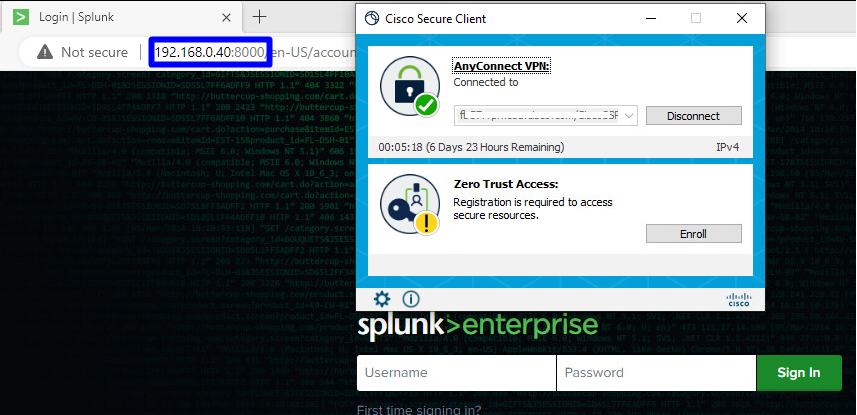Viewport: 857px width, 415px height.
Task: Click the Not secure label
Action: 94,52
